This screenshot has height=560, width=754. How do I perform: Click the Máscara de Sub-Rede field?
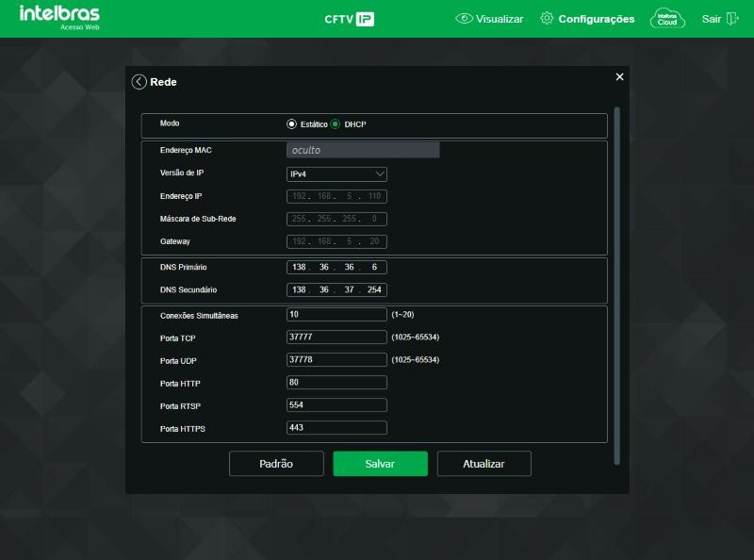(336, 219)
